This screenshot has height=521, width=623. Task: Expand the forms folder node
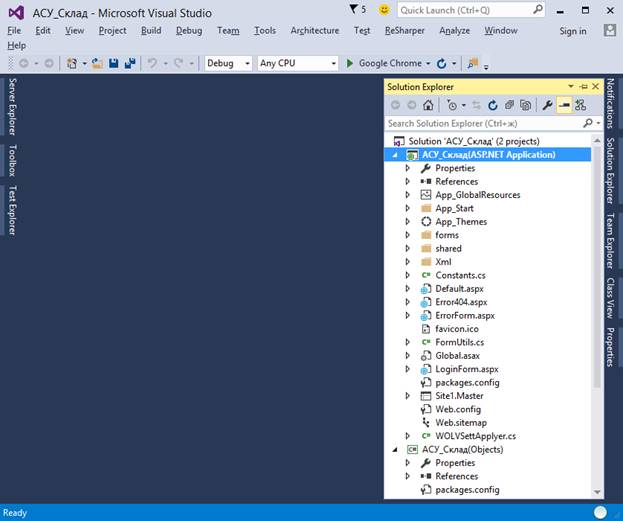[407, 235]
